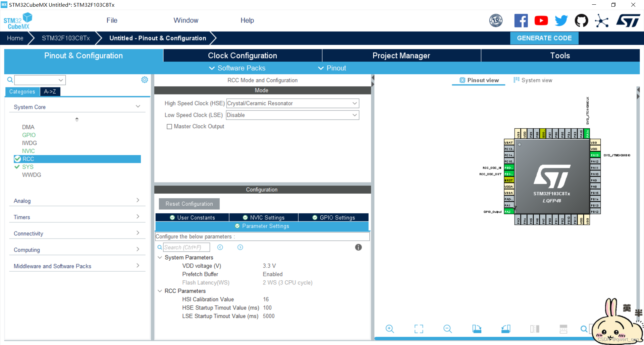The height and width of the screenshot is (345, 644).
Task: Show parameter info icon
Action: tap(358, 247)
